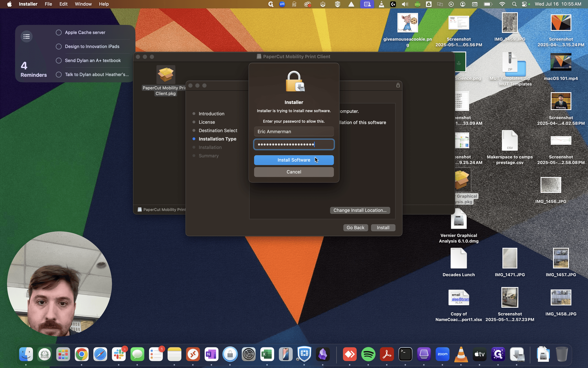Image resolution: width=588 pixels, height=368 pixels.
Task: Click Destination Select step in installer sidebar
Action: pos(218,130)
